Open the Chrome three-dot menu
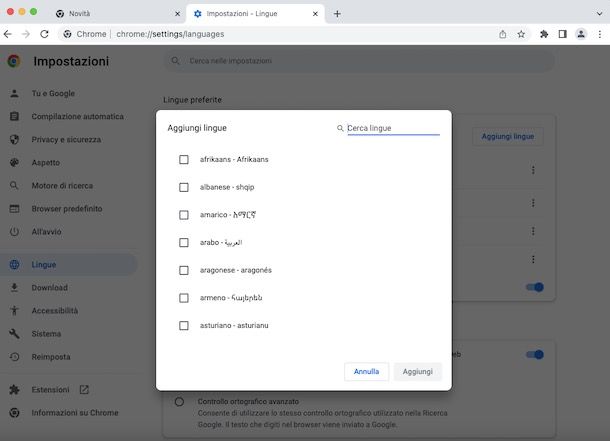The width and height of the screenshot is (610, 441). point(599,34)
